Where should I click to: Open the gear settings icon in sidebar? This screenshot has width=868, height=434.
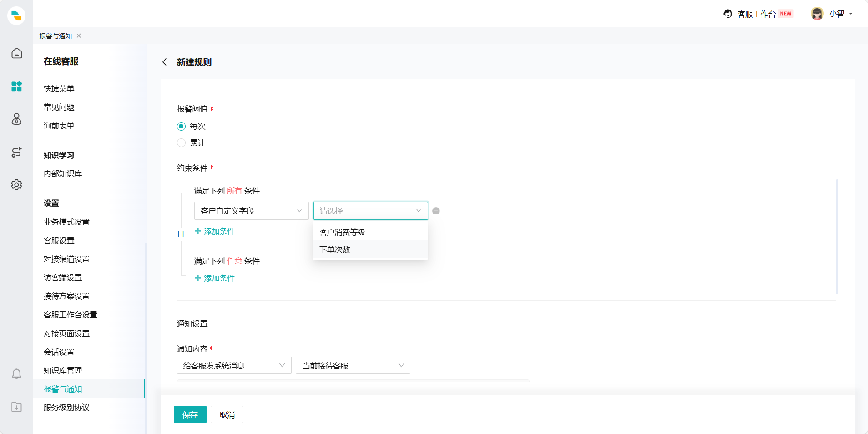[16, 184]
